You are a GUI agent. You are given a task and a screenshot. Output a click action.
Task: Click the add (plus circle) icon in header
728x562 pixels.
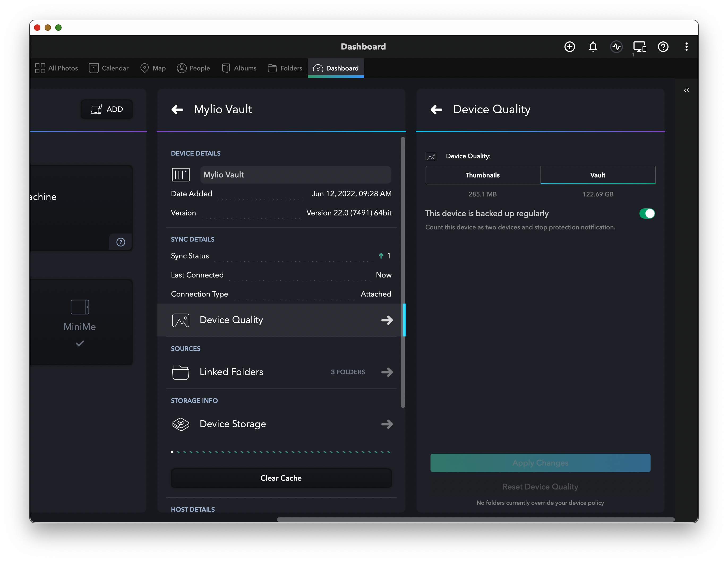tap(569, 47)
